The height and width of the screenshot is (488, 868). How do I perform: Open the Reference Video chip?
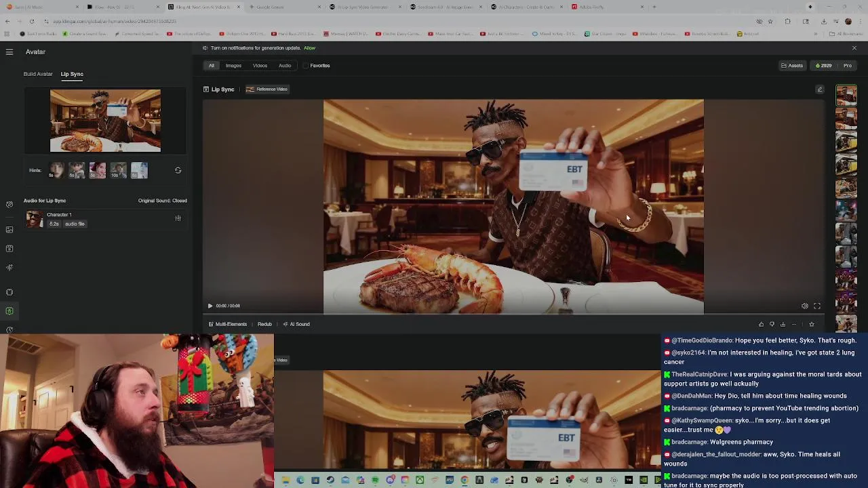tap(267, 89)
